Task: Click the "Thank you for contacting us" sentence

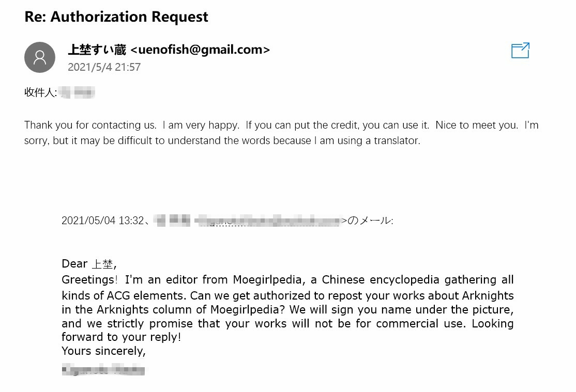Action: [90, 125]
